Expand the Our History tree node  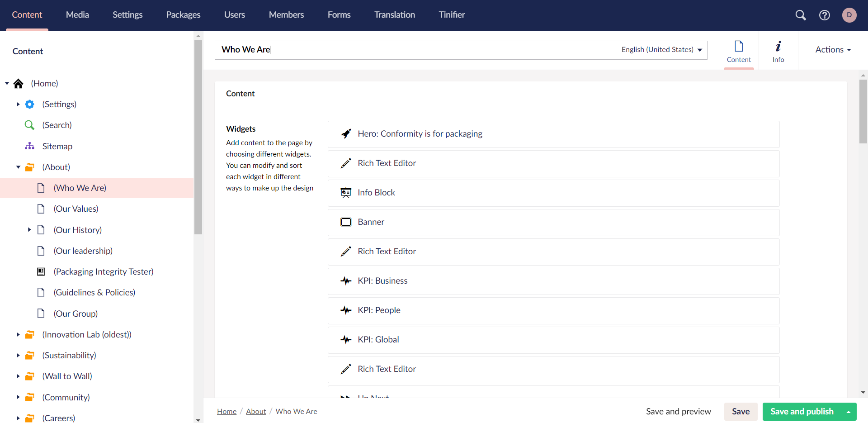(x=30, y=230)
